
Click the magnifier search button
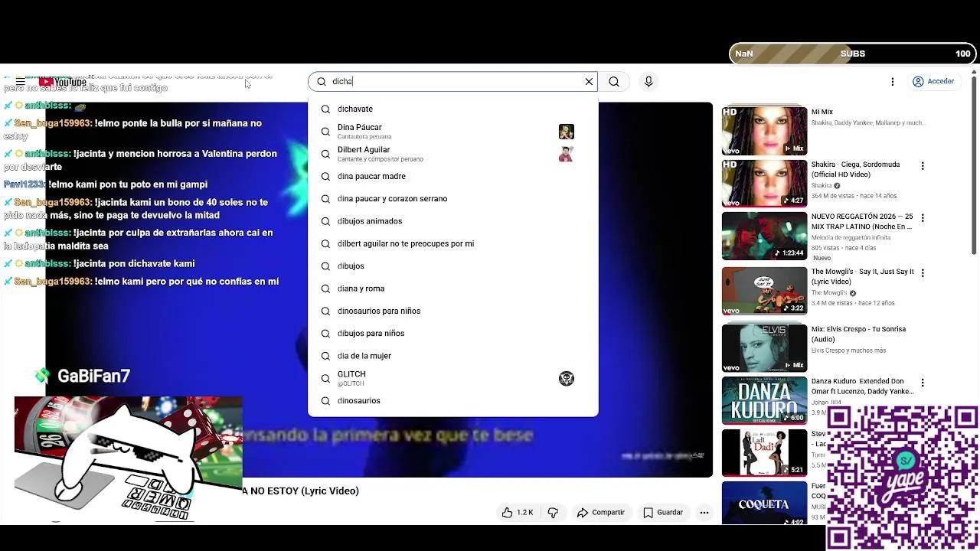(x=614, y=82)
